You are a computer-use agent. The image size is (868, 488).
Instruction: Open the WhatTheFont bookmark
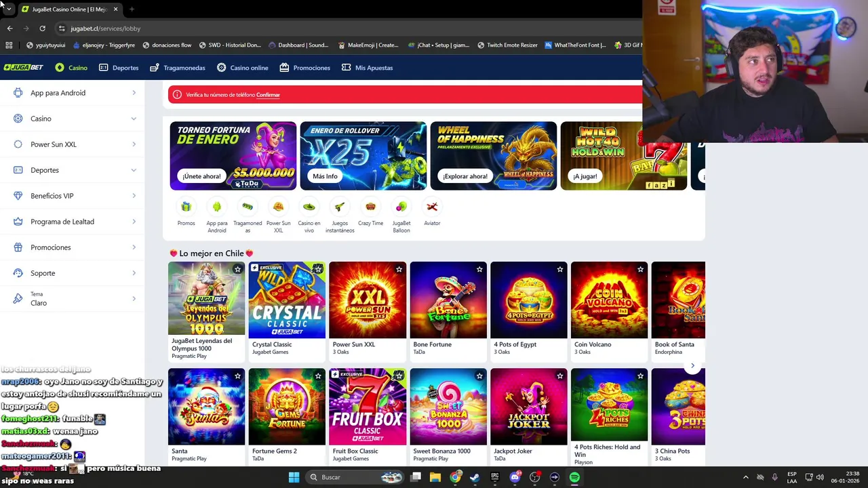[x=575, y=45]
